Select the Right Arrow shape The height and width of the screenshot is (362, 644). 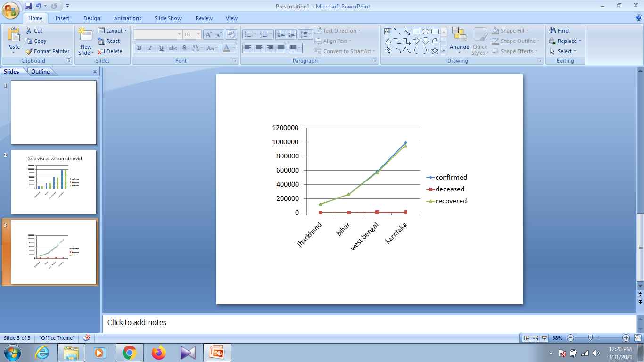click(416, 41)
